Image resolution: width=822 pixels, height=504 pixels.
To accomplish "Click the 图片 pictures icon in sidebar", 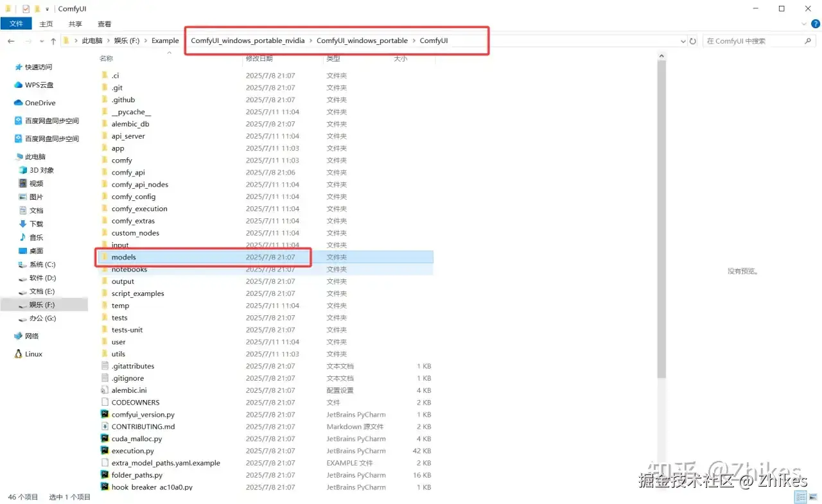I will [23, 197].
